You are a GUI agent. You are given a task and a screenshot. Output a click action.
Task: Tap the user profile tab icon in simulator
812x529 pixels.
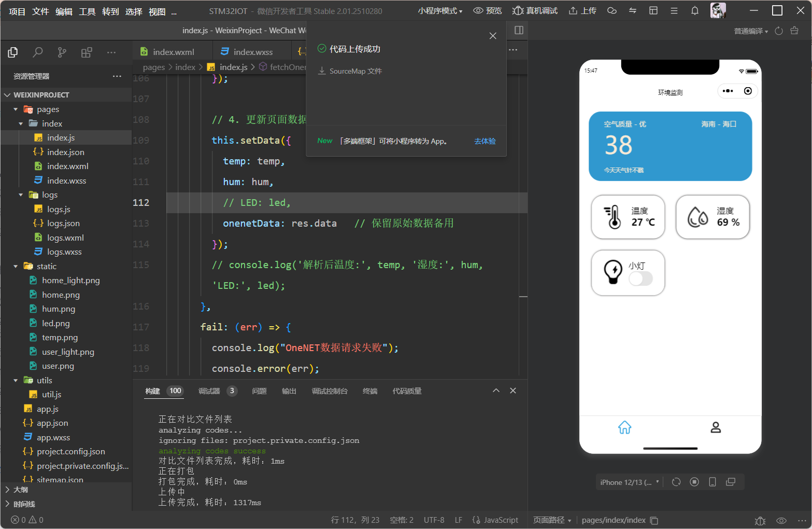click(x=716, y=427)
